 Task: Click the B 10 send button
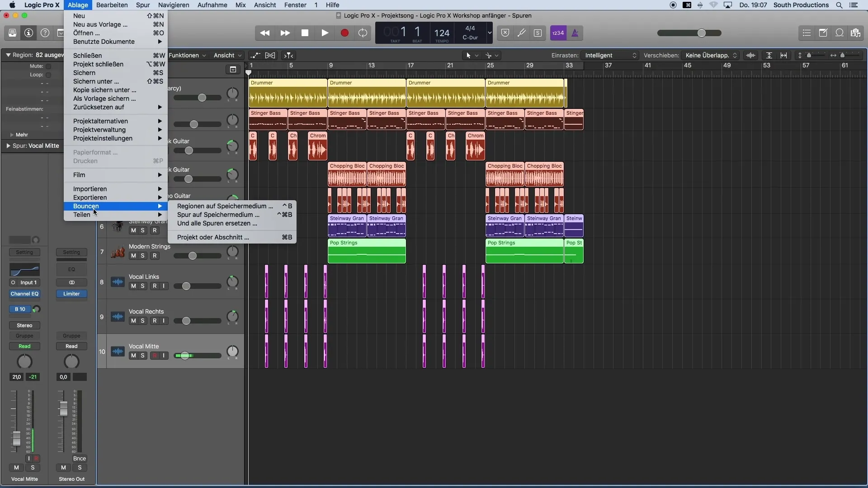click(20, 310)
